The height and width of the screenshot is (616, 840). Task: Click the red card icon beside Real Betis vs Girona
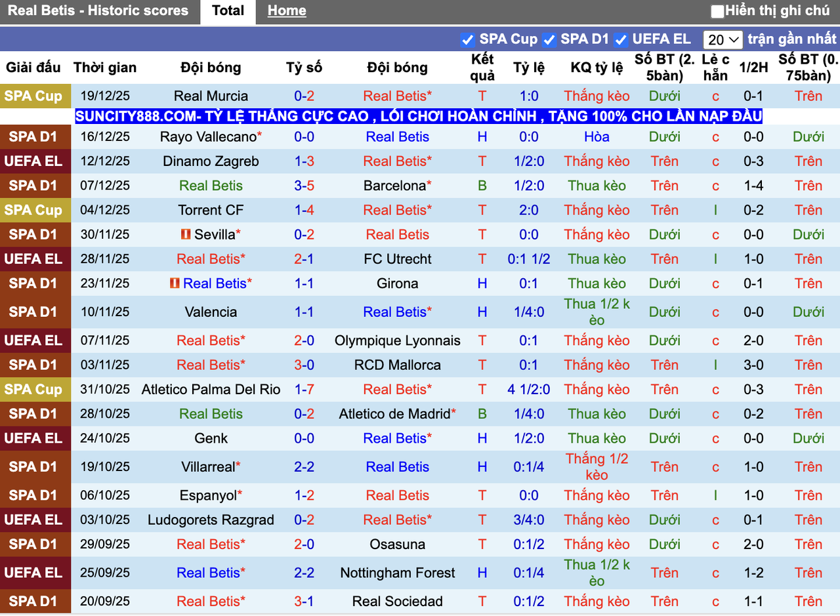(175, 283)
